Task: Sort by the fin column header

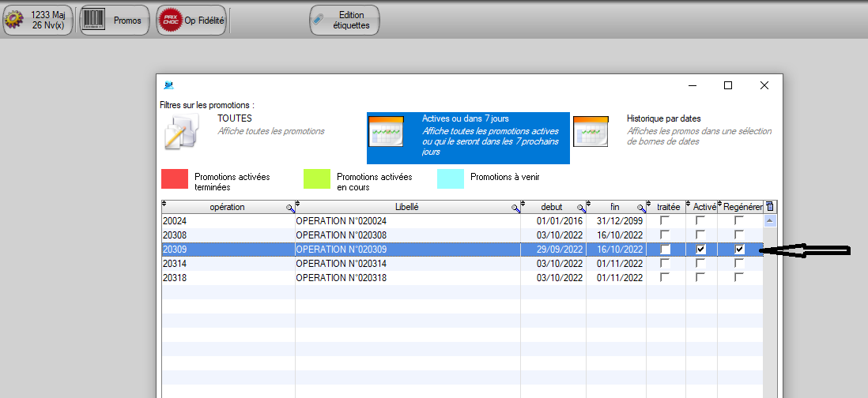Action: (x=614, y=207)
